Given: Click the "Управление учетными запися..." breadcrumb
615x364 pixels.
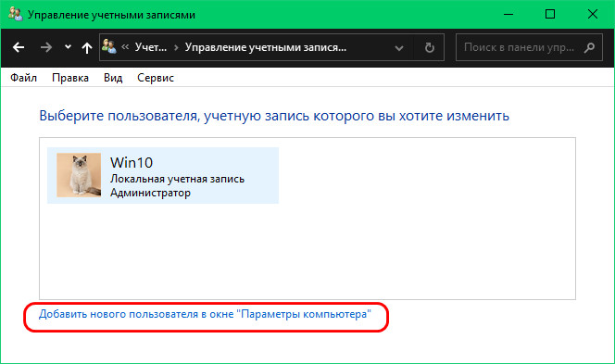Looking at the screenshot, I should [x=266, y=47].
